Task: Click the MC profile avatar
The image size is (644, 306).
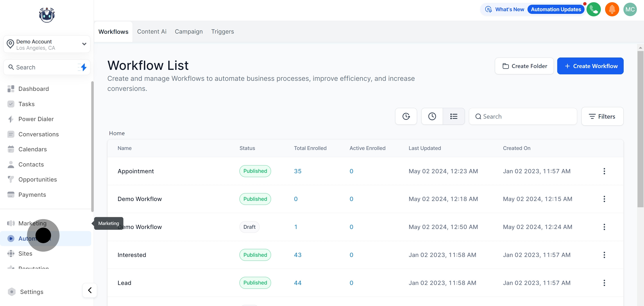Action: tap(630, 9)
